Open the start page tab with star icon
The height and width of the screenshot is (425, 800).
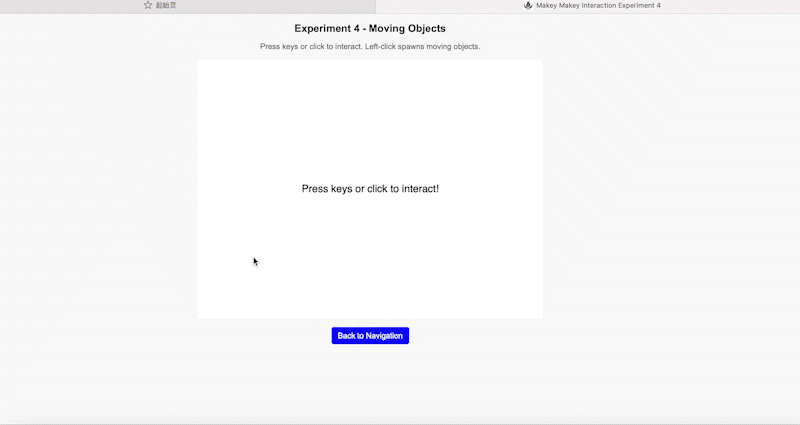[x=188, y=6]
